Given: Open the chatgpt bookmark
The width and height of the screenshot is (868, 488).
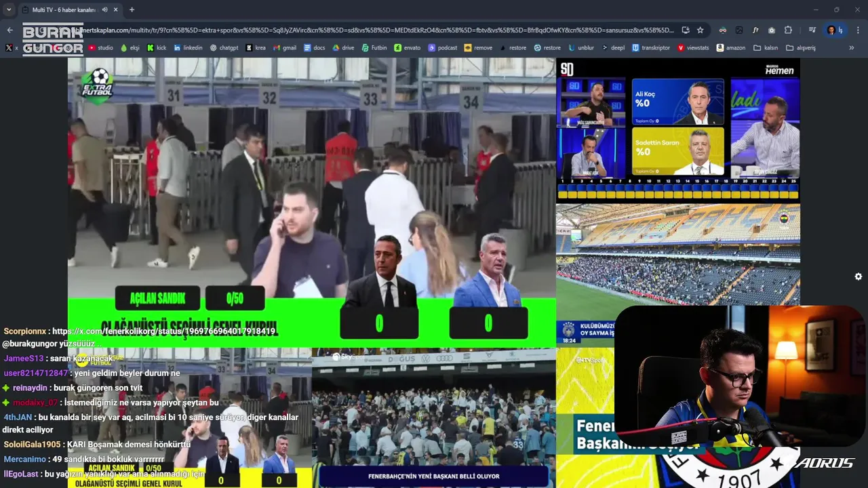Looking at the screenshot, I should [x=224, y=48].
